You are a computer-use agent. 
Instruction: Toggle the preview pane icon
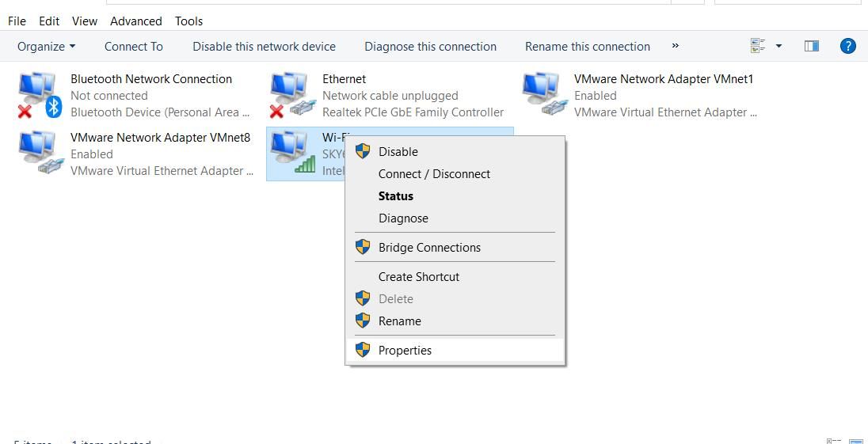(x=811, y=46)
